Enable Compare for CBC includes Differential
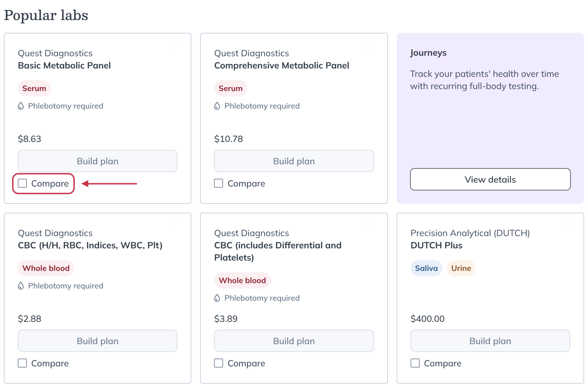Viewport: 588px width, 387px height. pyautogui.click(x=218, y=363)
